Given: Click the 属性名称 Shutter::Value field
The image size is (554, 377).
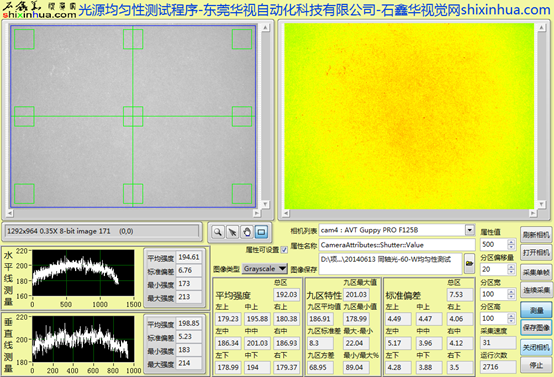Looking at the screenshot, I should coord(397,245).
